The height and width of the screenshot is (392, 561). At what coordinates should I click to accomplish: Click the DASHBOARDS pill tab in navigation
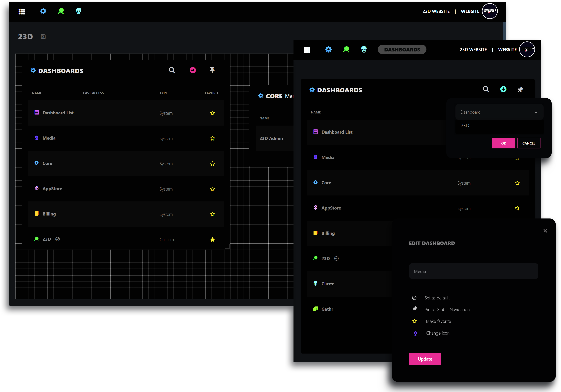click(402, 50)
